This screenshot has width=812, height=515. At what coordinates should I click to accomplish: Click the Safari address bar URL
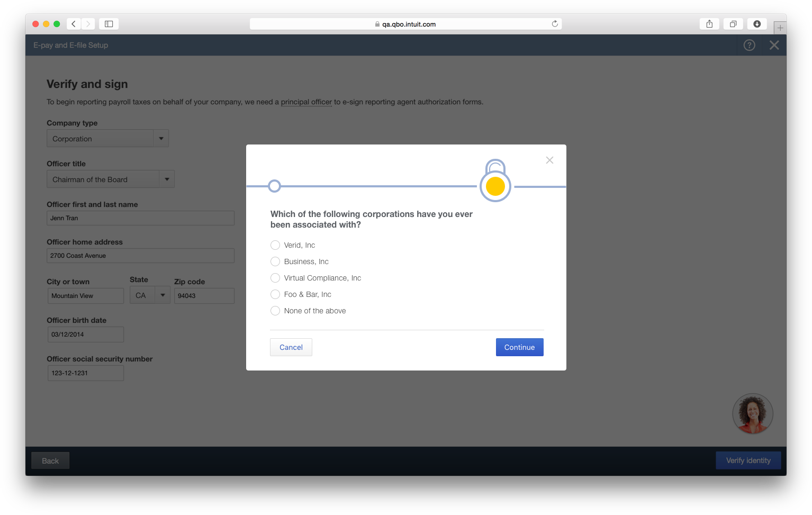(405, 24)
